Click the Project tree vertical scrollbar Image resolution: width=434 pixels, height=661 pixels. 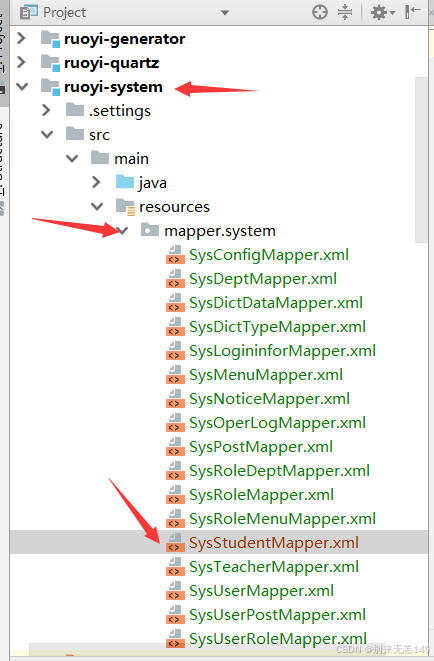tap(421, 160)
